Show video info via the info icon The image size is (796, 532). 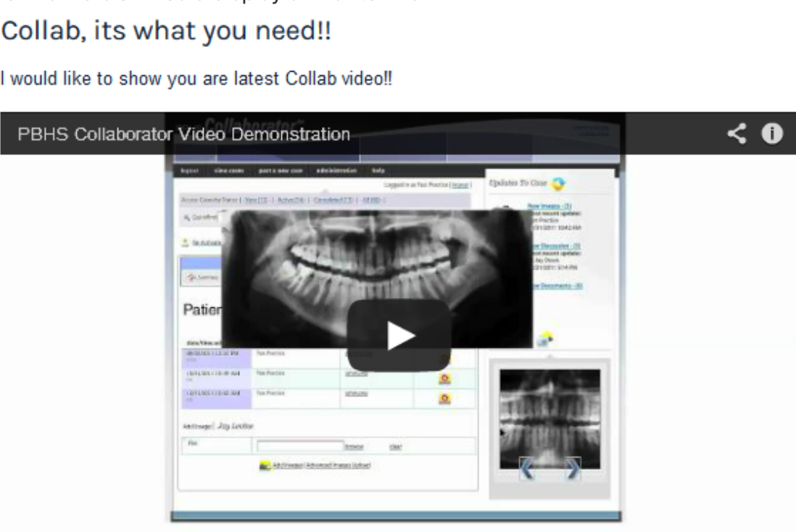coord(771,134)
